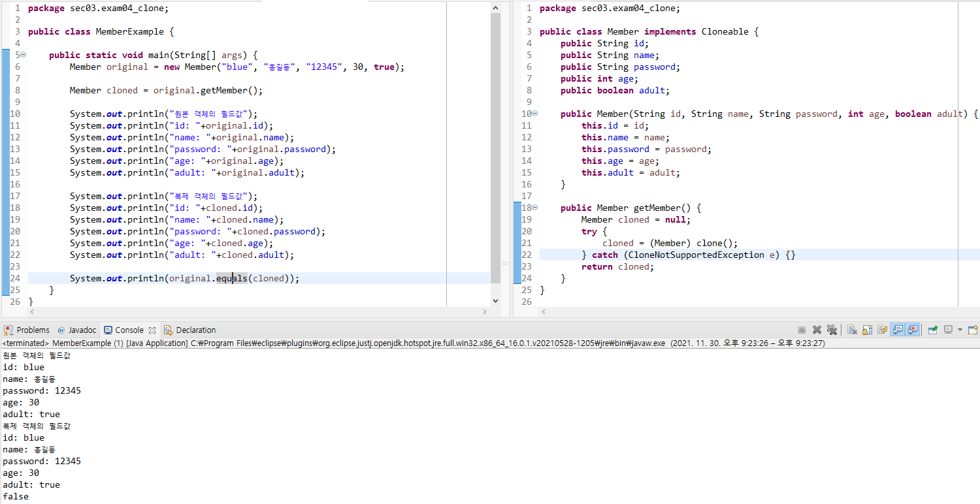Open the Display Selected Console dropdown arrow

960,330
